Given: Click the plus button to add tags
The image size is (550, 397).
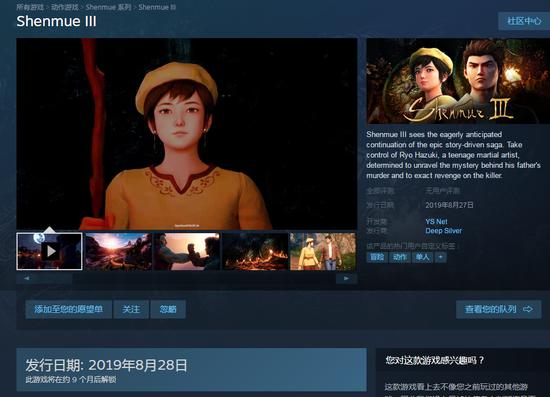Looking at the screenshot, I should point(441,257).
